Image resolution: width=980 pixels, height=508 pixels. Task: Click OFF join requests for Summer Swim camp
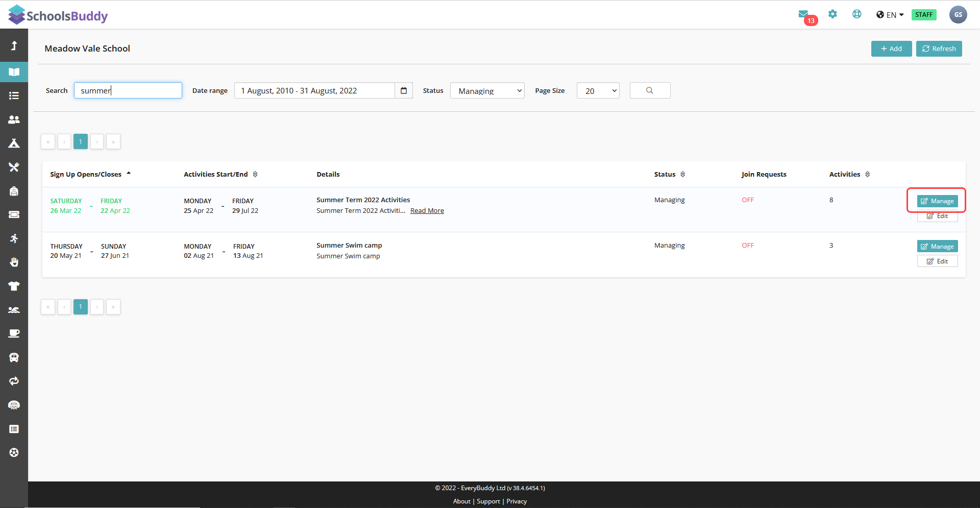(x=748, y=245)
